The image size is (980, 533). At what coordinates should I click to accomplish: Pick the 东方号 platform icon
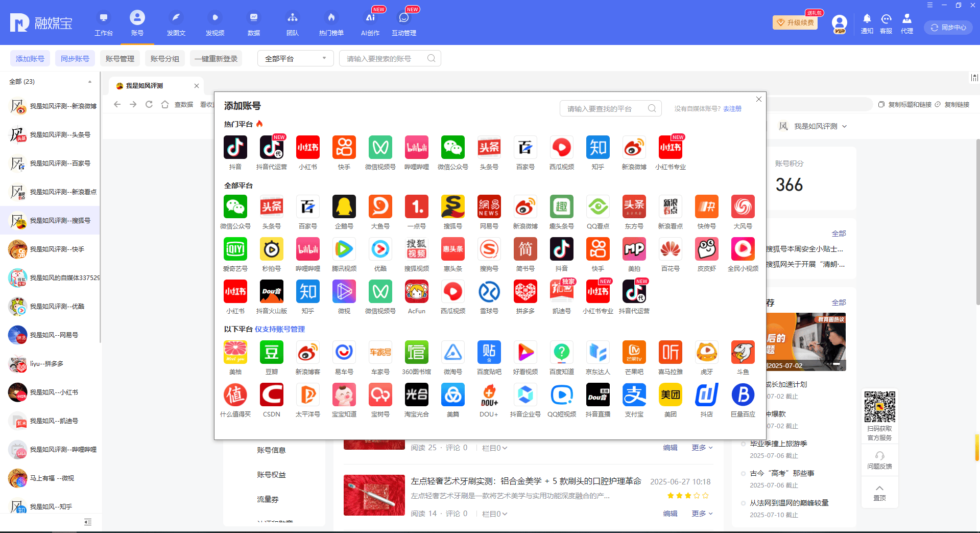[x=634, y=207]
